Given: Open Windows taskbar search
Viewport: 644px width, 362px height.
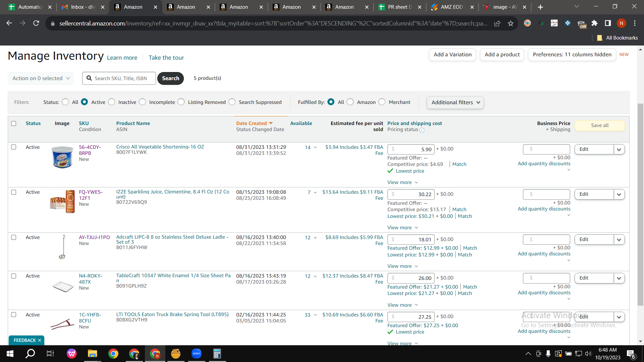Looking at the screenshot, I should [x=31, y=354].
